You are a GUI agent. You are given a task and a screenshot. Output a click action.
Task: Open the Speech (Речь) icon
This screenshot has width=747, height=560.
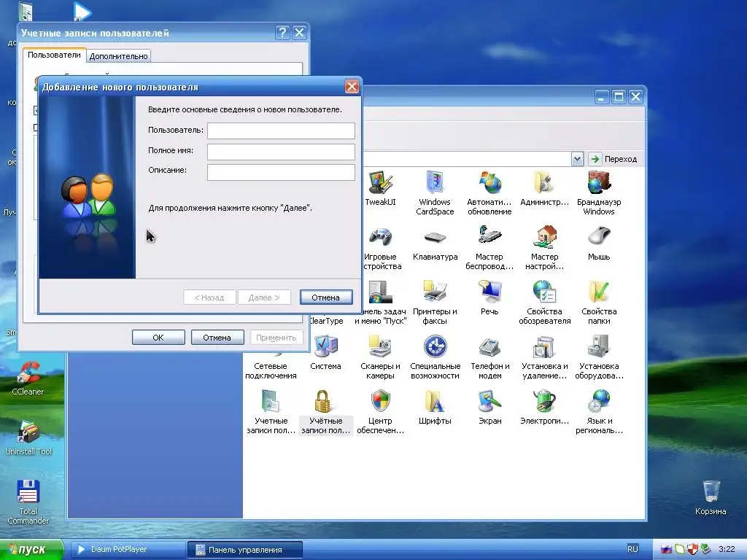(x=489, y=292)
